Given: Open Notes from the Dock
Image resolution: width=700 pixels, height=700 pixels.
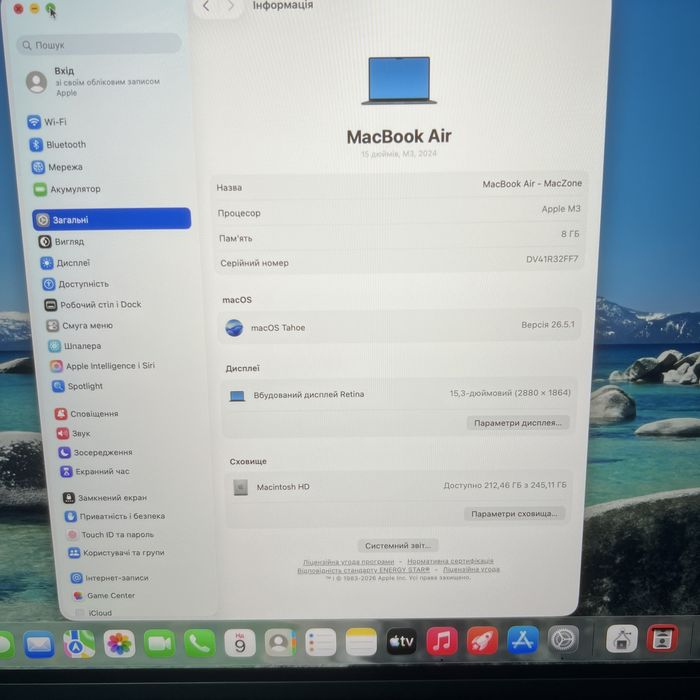Looking at the screenshot, I should pos(361,642).
